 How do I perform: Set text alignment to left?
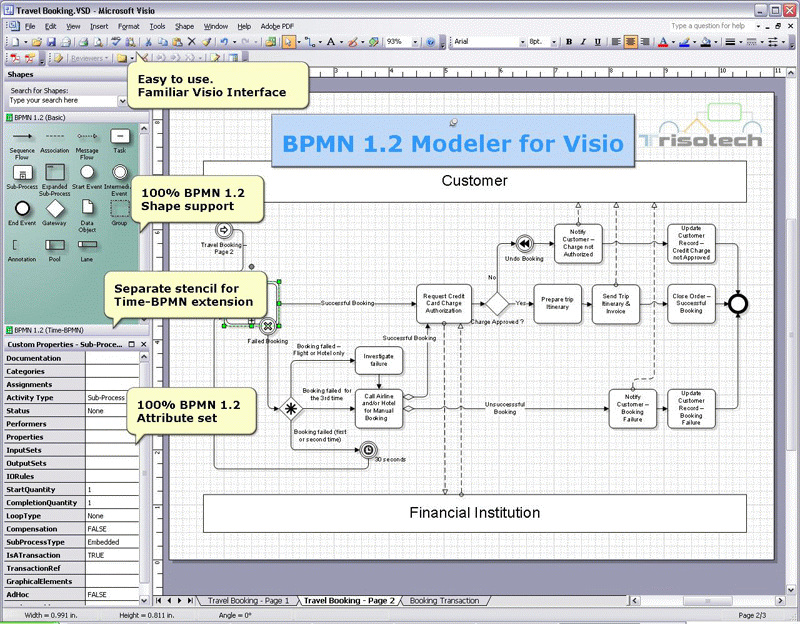pyautogui.click(x=616, y=42)
